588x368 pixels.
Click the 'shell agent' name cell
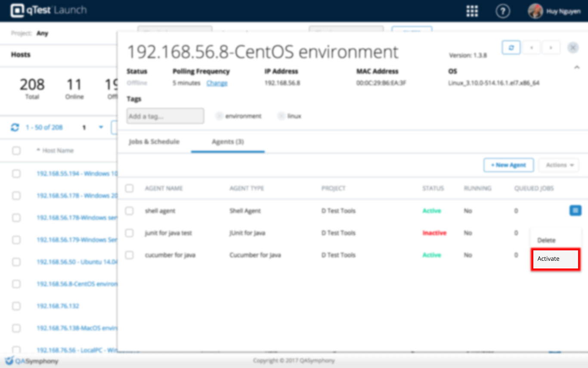click(160, 211)
